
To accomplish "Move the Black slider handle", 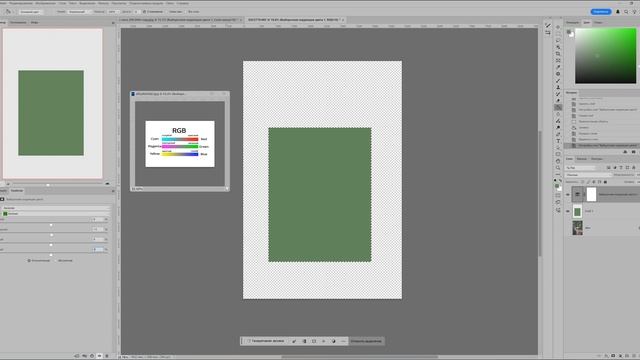I will click(51, 255).
